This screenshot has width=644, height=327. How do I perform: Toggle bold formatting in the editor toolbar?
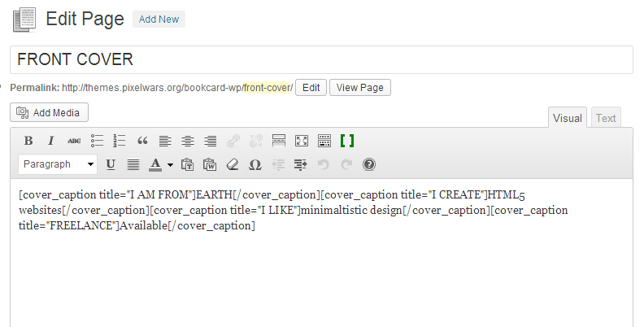coord(28,141)
